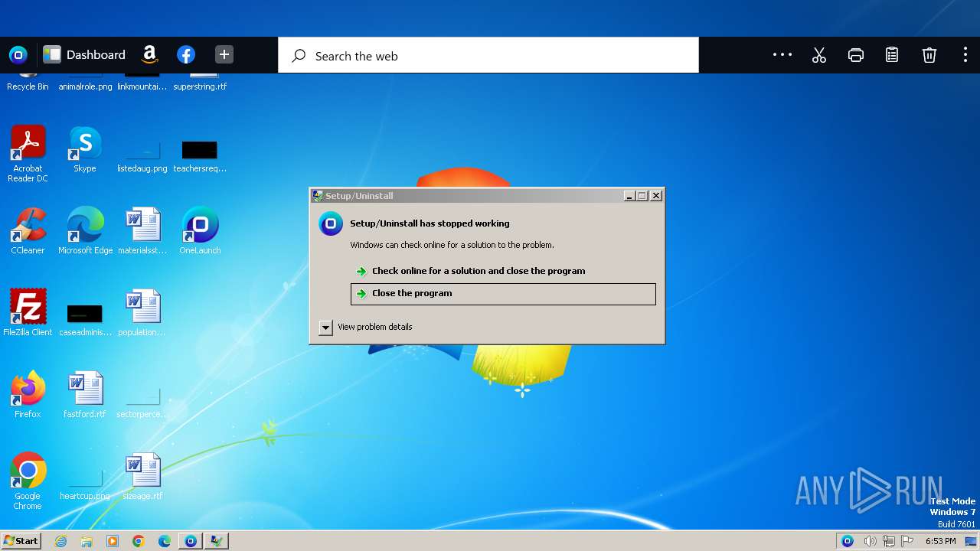Open the three-dot horizontal more options
This screenshot has height=551, width=980.
(x=782, y=55)
